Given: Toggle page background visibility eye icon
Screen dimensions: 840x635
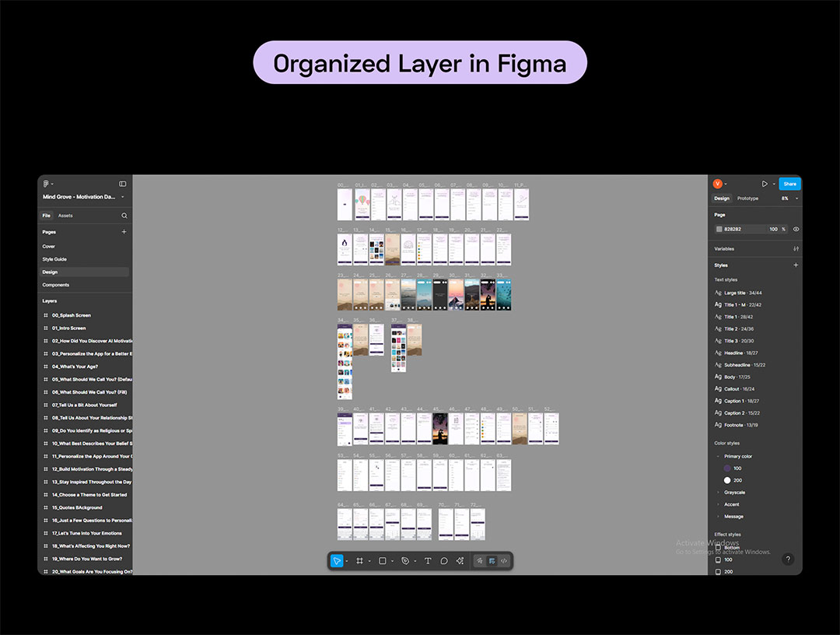Looking at the screenshot, I should coord(796,230).
